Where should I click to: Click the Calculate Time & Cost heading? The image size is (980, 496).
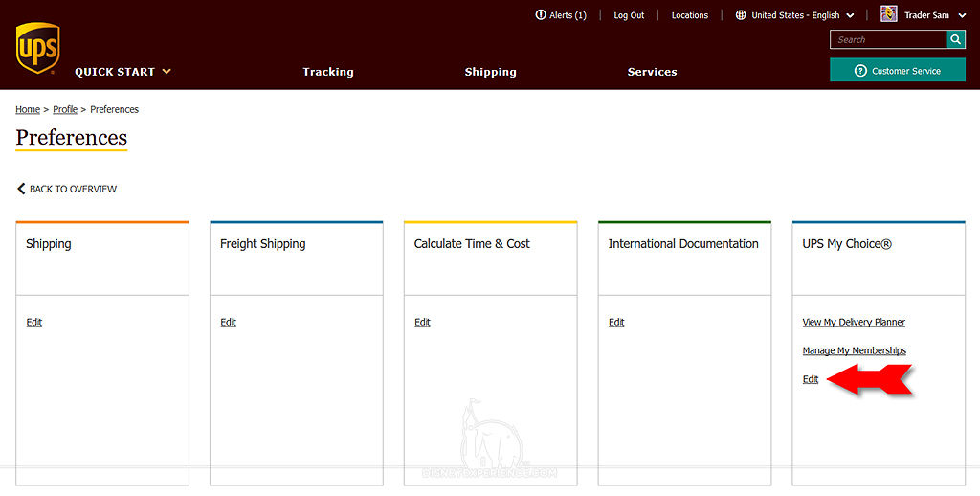[x=472, y=244]
